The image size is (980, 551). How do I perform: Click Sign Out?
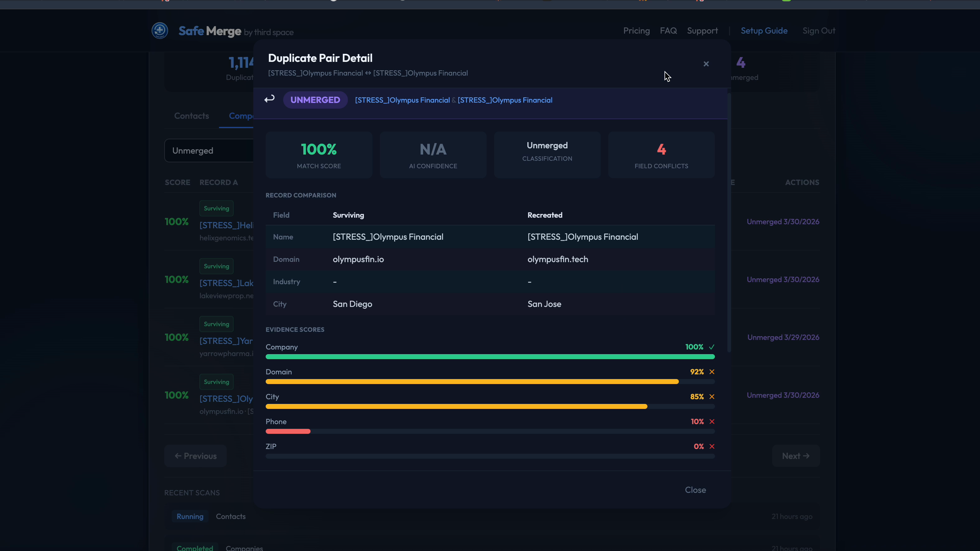click(x=819, y=31)
